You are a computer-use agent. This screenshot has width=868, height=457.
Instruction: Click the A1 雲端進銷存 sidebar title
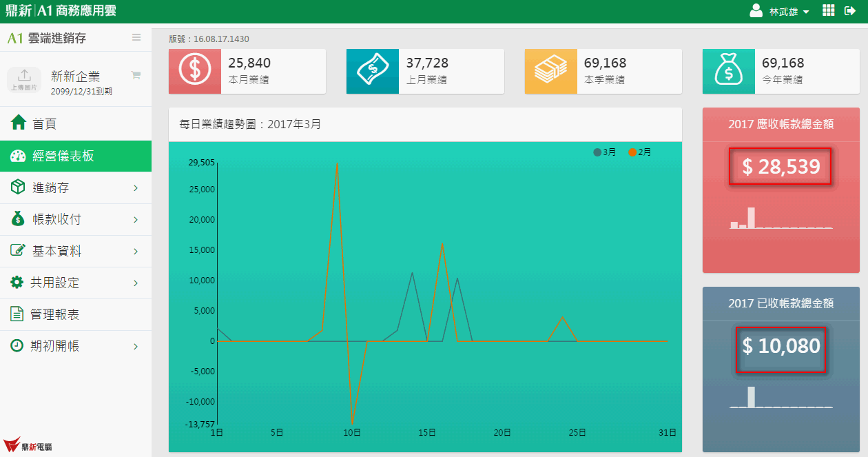coord(47,38)
